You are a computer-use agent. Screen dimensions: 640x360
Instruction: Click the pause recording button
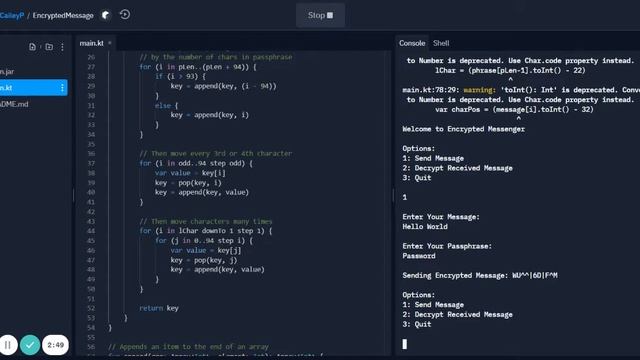pyautogui.click(x=8, y=345)
